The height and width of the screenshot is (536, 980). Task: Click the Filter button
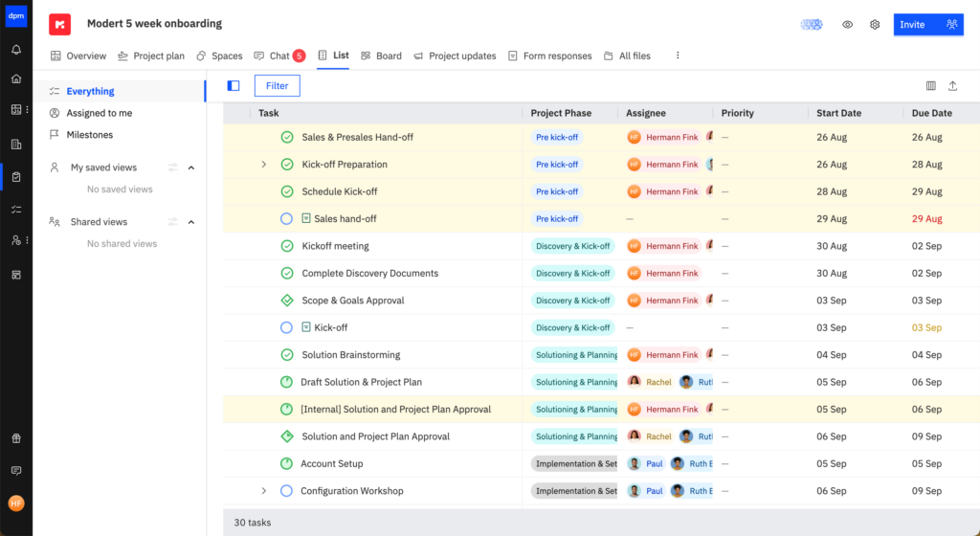point(277,85)
